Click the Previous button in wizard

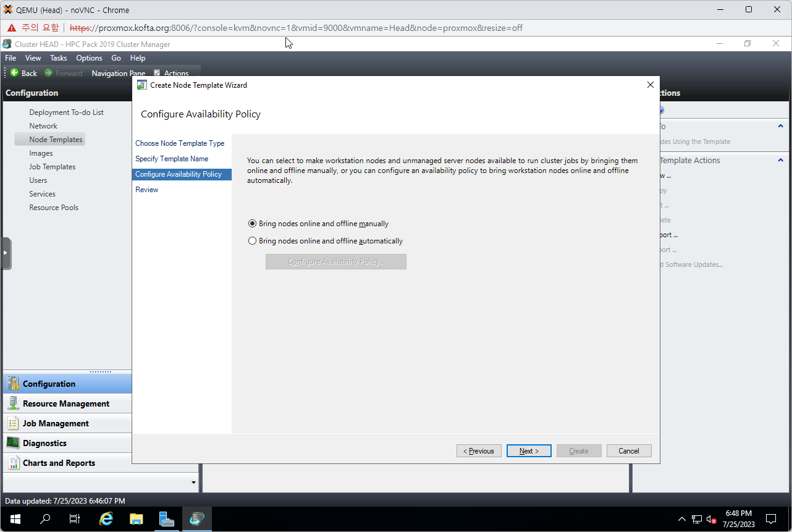[x=479, y=451]
